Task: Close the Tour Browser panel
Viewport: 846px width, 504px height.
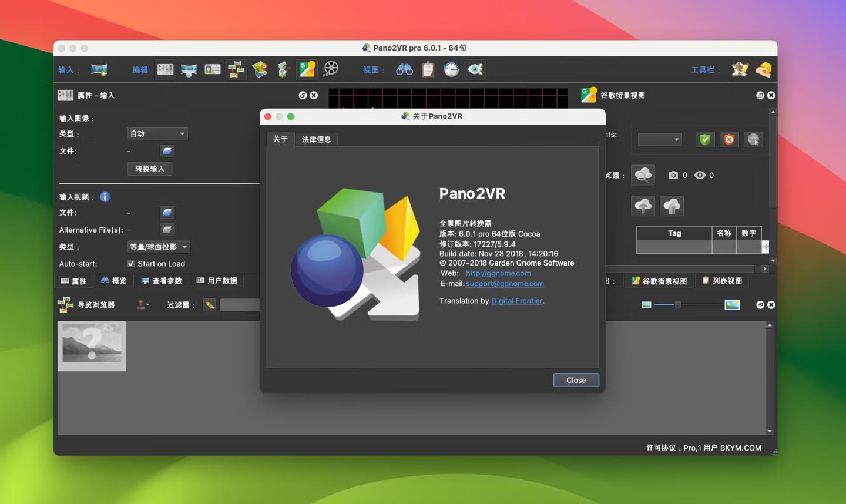Action: pos(771,305)
